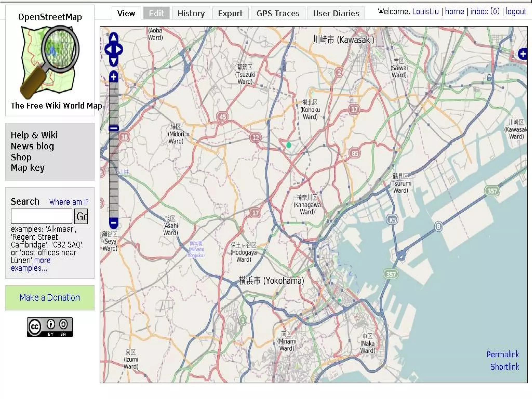
Task: Expand the layer switcher plus icon
Action: 522,54
